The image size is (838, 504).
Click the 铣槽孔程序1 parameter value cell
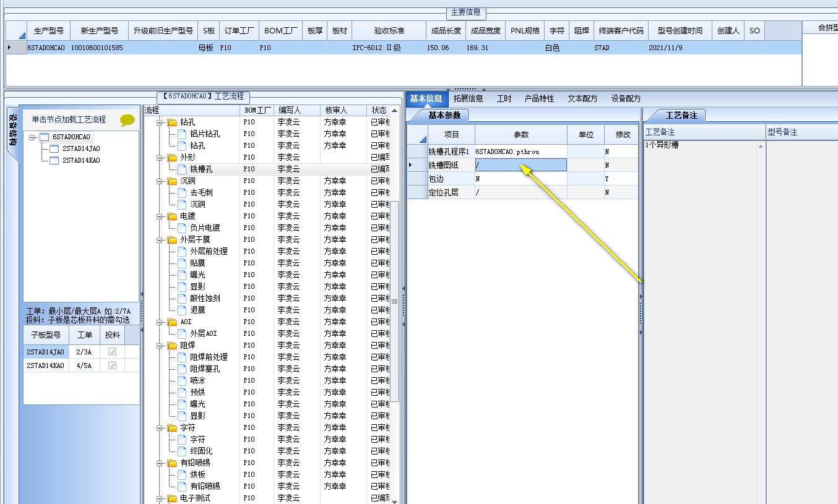tap(521, 151)
